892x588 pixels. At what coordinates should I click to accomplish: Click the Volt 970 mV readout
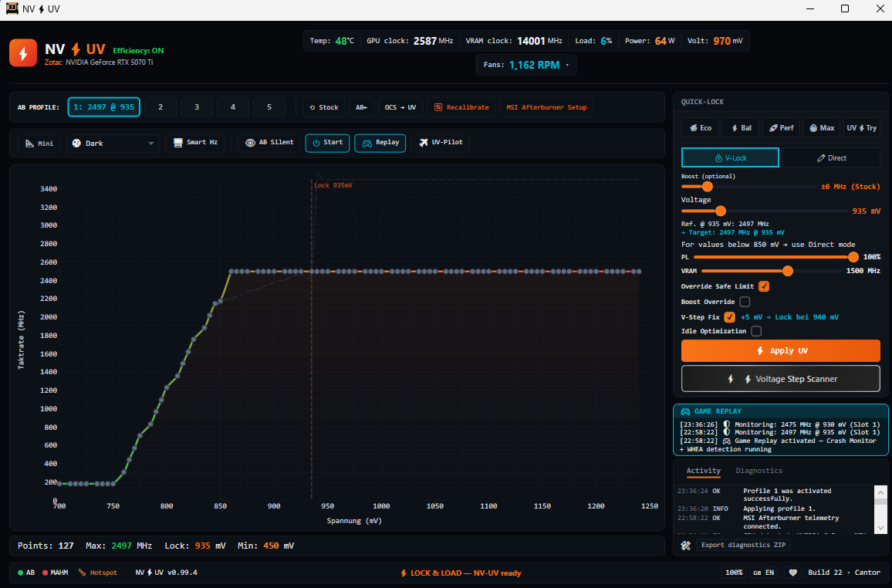coord(715,41)
